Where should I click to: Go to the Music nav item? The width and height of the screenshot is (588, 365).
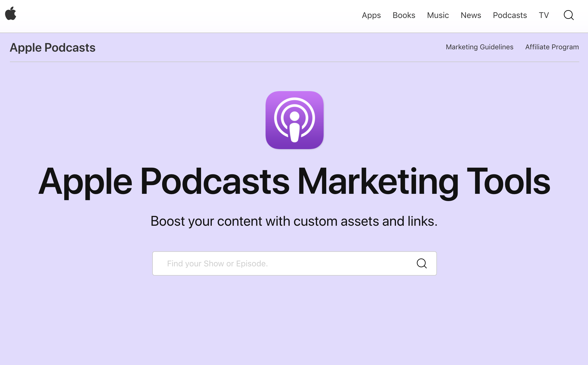(x=438, y=15)
